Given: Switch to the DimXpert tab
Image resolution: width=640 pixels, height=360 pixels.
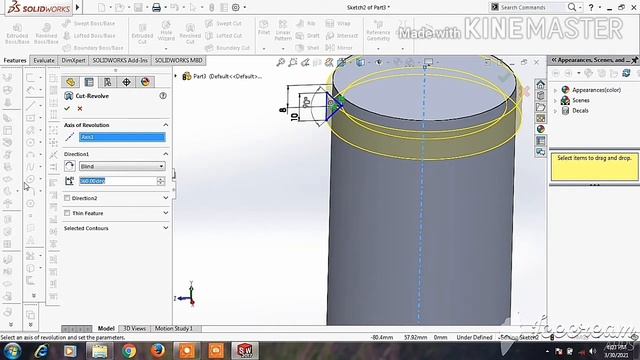Looking at the screenshot, I should point(73,60).
